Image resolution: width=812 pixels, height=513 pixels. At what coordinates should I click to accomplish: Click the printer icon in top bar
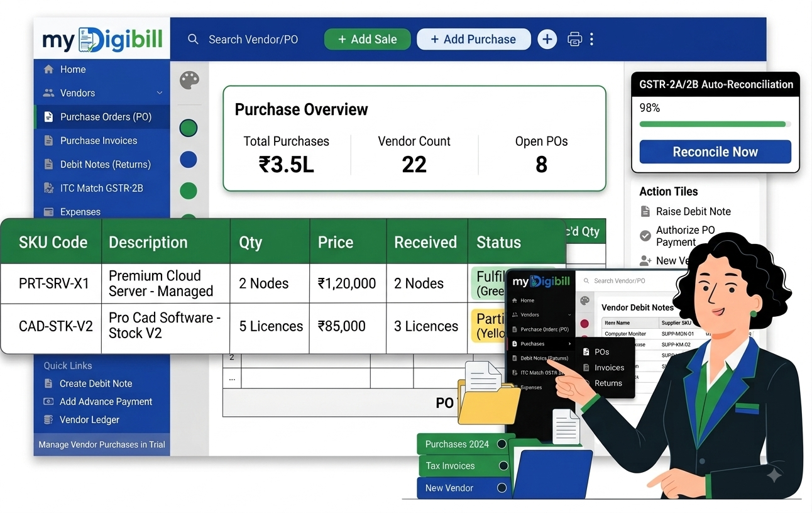point(574,39)
